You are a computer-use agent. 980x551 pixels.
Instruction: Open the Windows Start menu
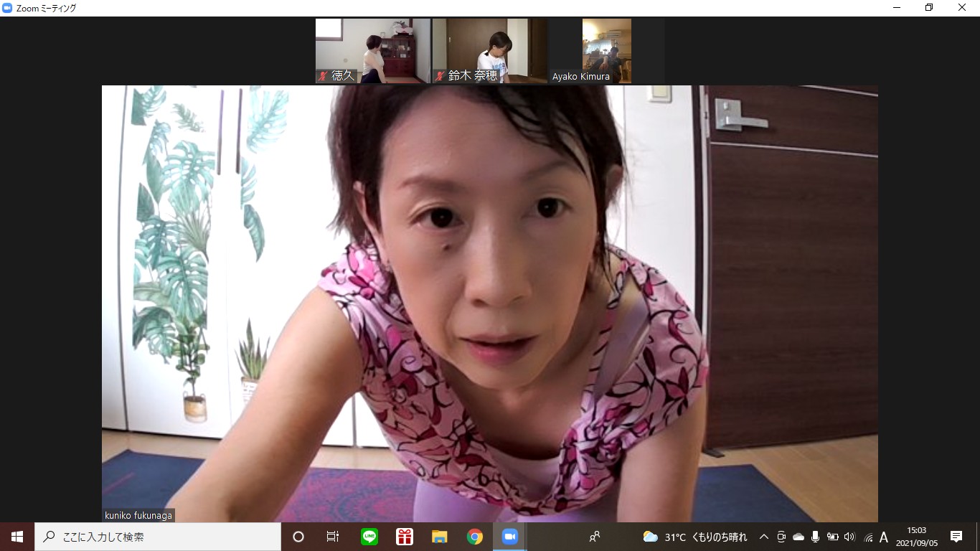pos(17,537)
